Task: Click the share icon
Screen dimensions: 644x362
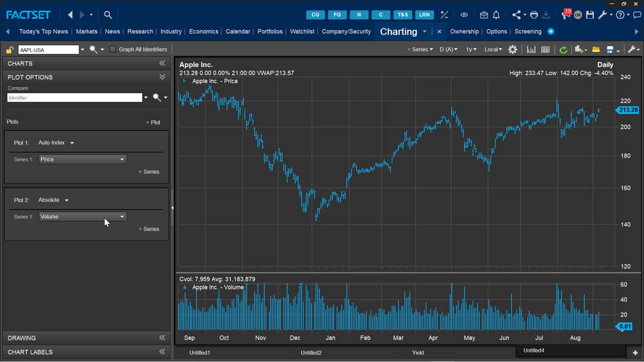Action: 516,15
